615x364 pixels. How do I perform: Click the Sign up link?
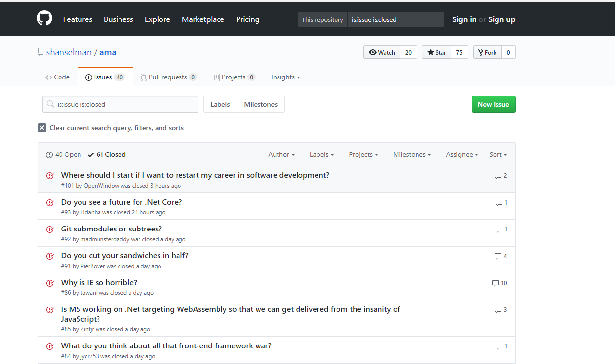click(x=502, y=19)
